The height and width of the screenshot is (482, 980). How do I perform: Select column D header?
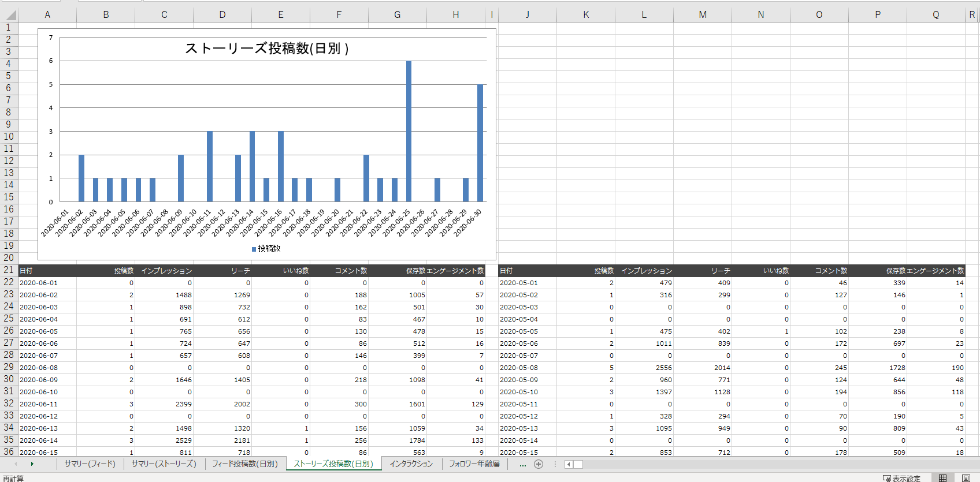click(x=222, y=15)
